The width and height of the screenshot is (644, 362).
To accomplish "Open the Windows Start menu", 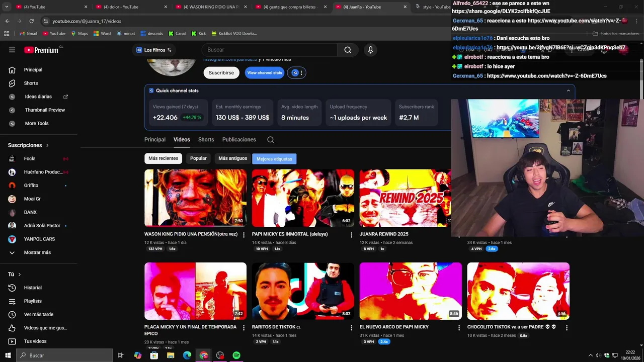I will [8, 355].
